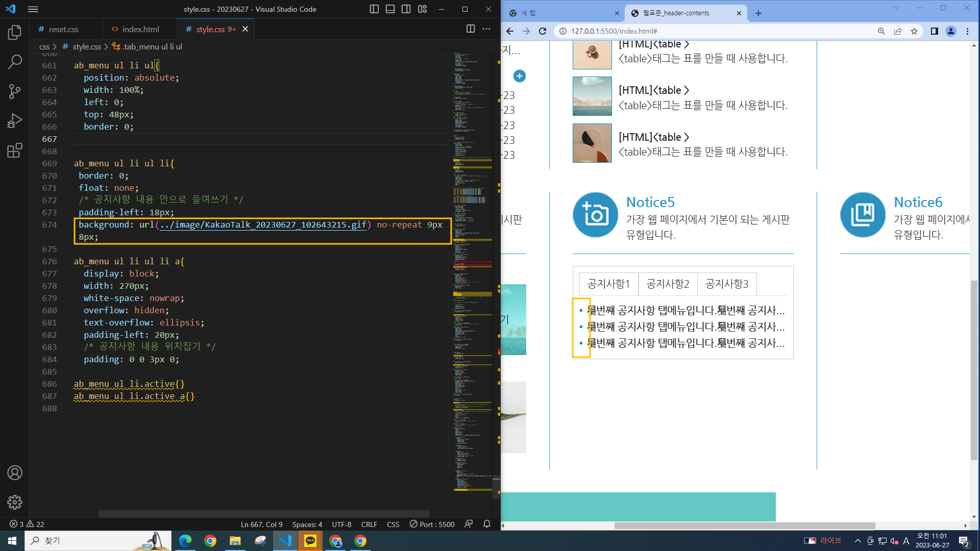Open editor More Actions ellipsis menu
The image size is (980, 551).
coord(486,29)
